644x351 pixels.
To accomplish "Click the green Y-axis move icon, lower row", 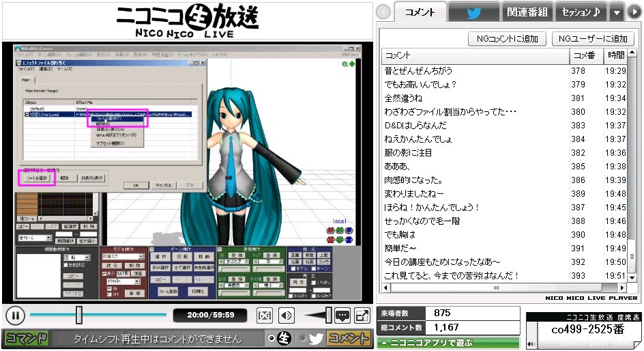I will pyautogui.click(x=340, y=239).
